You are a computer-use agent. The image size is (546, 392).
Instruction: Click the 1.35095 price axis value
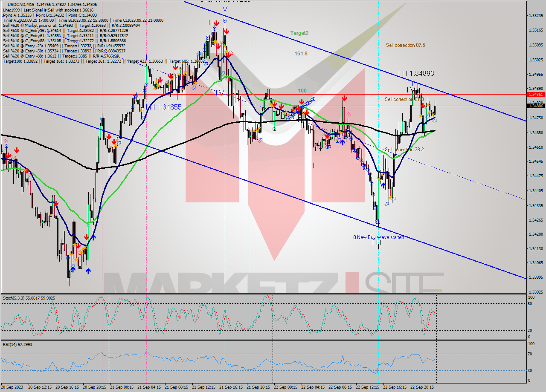coord(536,45)
